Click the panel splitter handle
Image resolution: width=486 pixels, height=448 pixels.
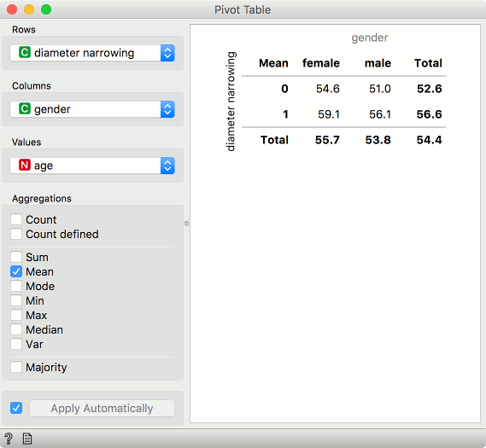click(x=186, y=224)
